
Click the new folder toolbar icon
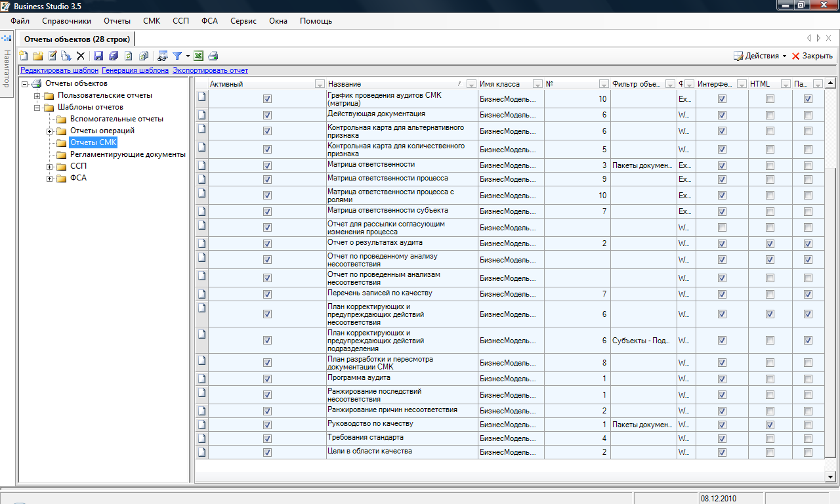(x=38, y=56)
